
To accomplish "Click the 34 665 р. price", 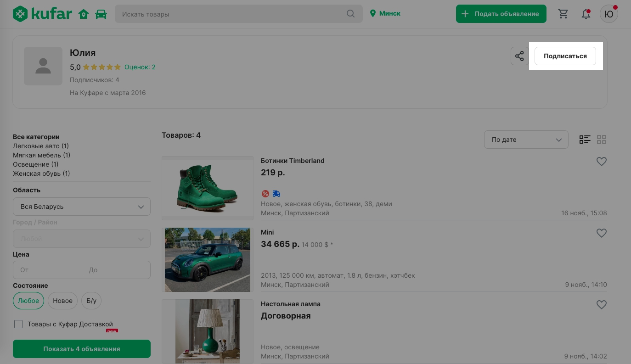I will [x=280, y=244].
